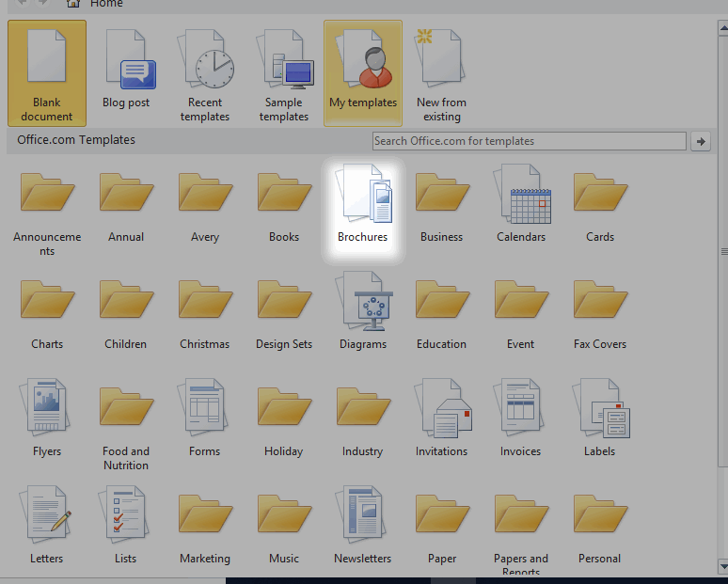This screenshot has height=584, width=728.
Task: Open My templates
Action: (x=363, y=73)
